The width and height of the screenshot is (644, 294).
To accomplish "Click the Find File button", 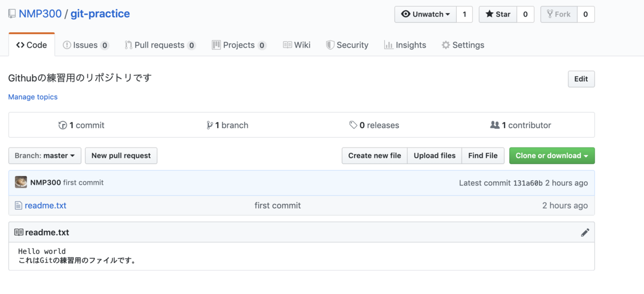I will coord(483,156).
